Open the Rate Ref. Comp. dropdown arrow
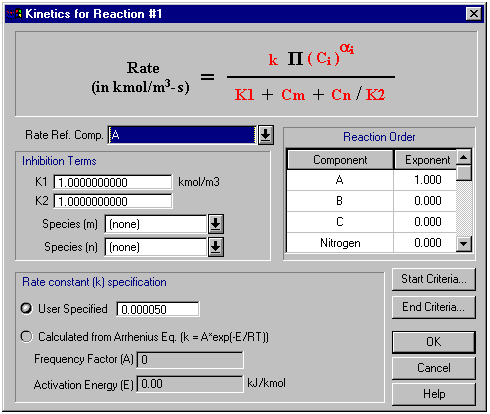The width and height of the screenshot is (490, 414). [266, 135]
